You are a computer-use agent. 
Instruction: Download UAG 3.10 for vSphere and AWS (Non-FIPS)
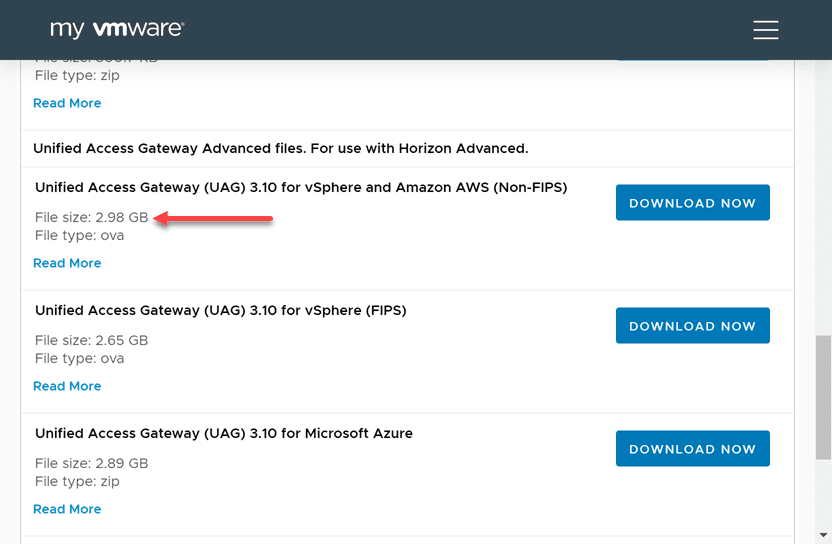pyautogui.click(x=692, y=203)
